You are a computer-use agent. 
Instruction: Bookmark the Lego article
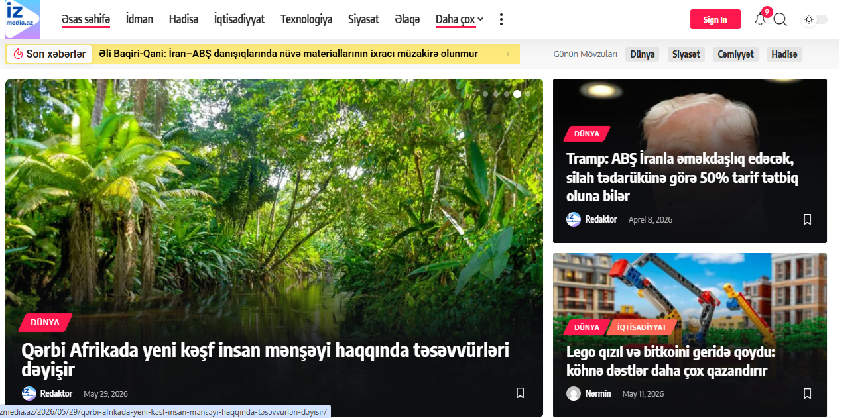807,393
